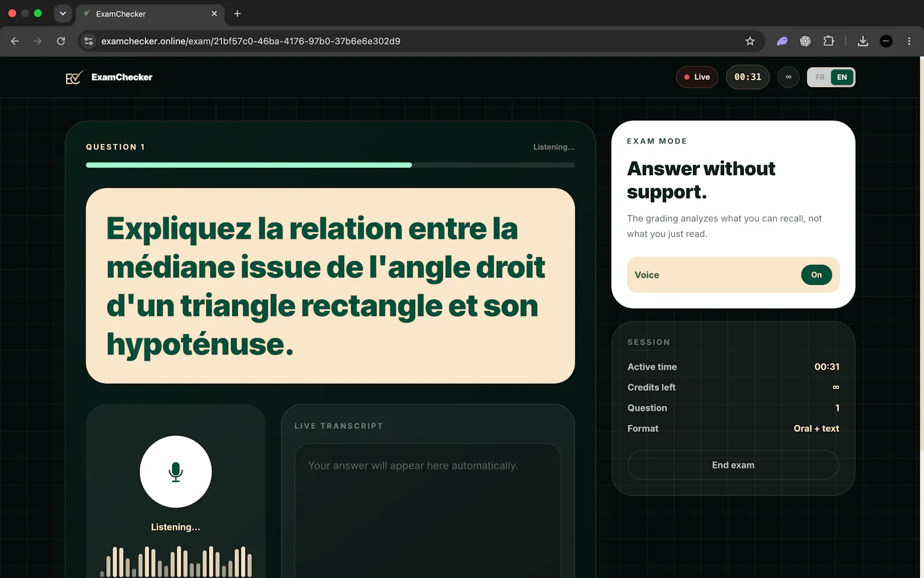Click the browser profile avatar icon
924x578 pixels.
tap(886, 41)
